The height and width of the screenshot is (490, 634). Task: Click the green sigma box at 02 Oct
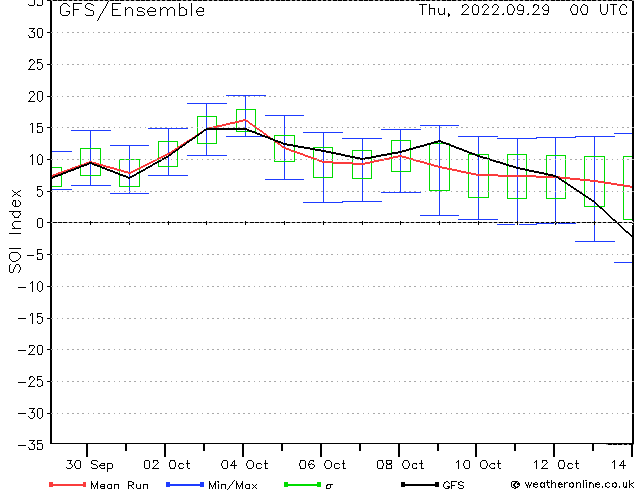click(168, 154)
